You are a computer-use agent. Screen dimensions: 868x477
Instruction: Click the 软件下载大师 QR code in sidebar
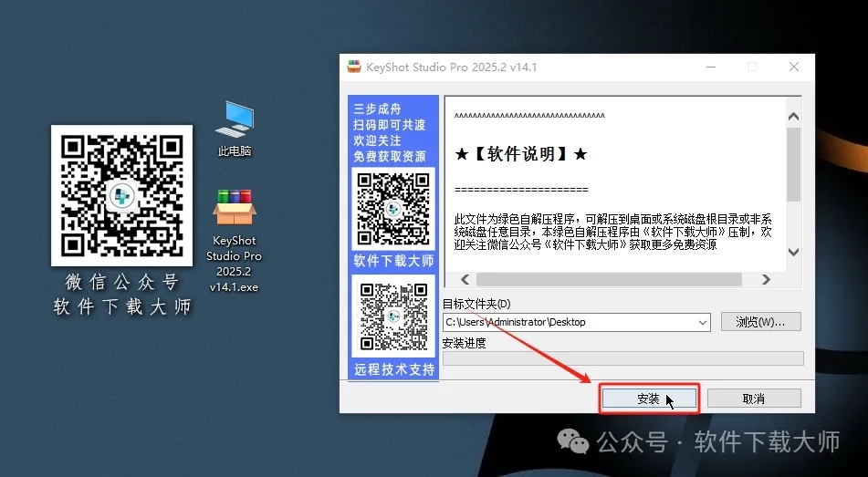click(x=393, y=209)
